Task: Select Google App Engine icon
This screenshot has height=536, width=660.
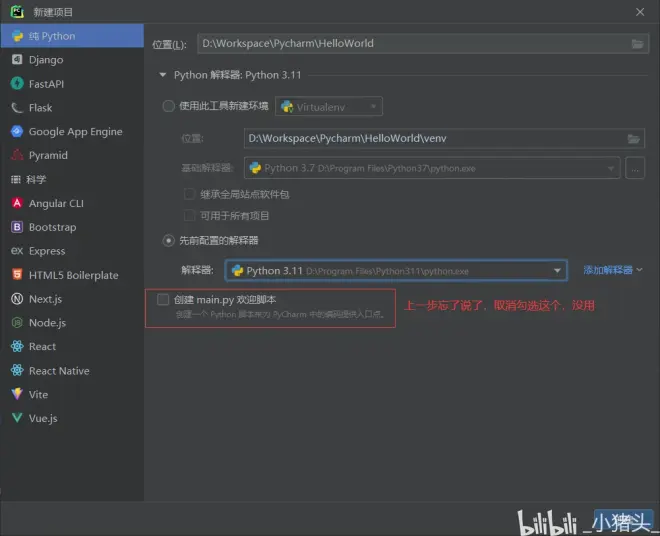Action: 17,132
